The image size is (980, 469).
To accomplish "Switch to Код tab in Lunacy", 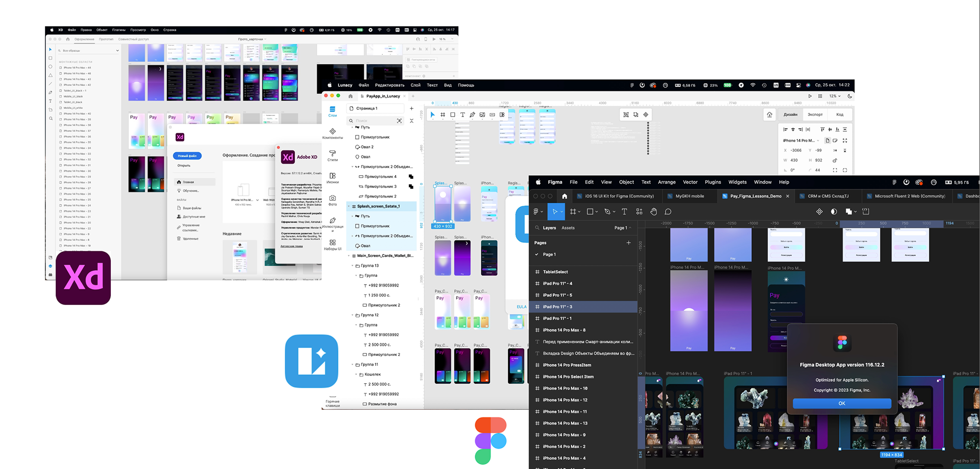I will (x=840, y=114).
